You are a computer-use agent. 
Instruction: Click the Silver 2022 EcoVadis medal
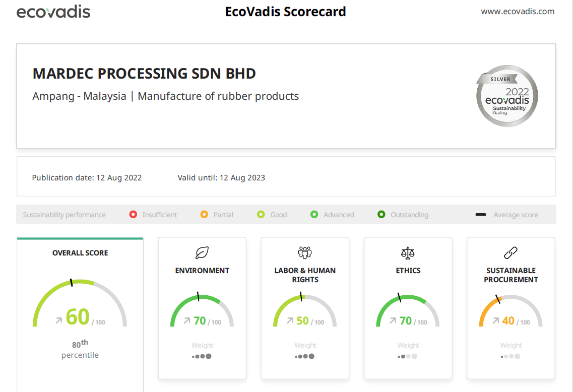pos(507,96)
